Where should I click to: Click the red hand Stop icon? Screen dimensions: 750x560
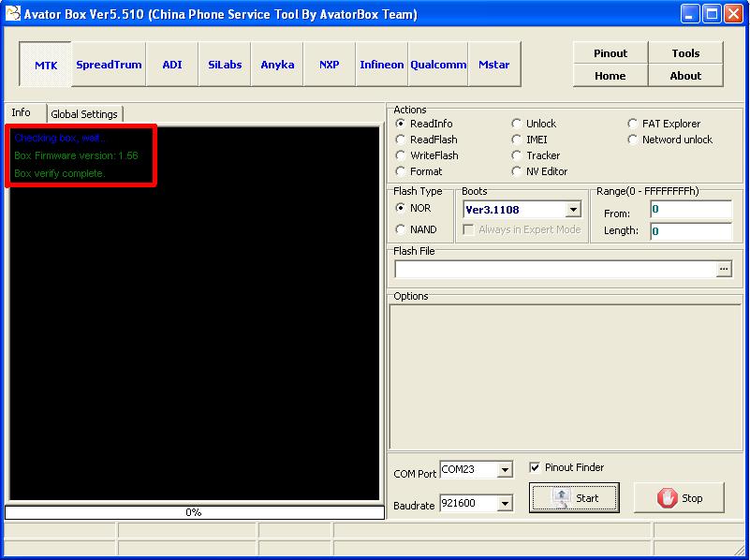tap(667, 498)
